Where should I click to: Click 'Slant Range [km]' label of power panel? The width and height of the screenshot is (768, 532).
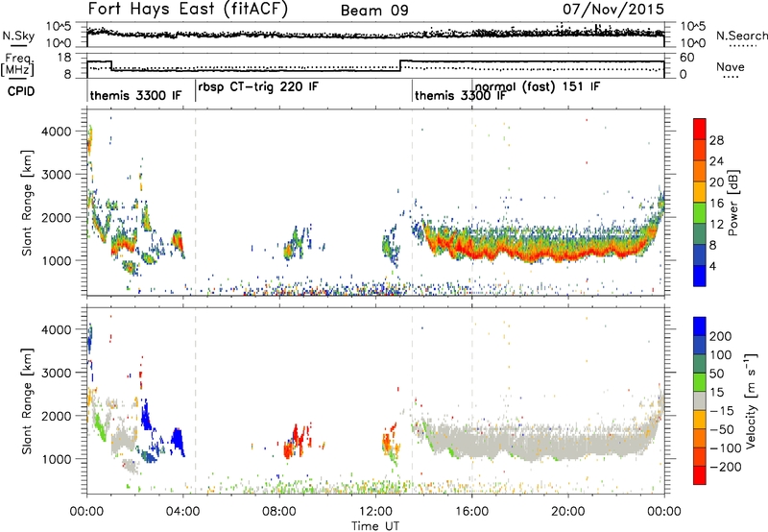coord(27,203)
